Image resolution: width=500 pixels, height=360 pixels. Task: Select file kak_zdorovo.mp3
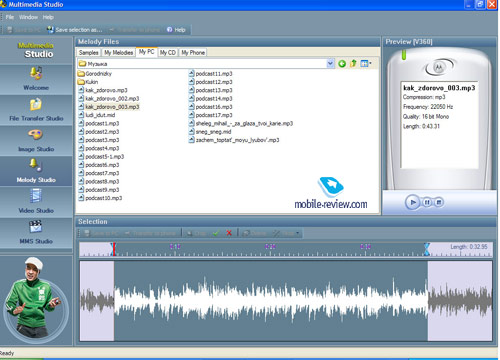[x=103, y=90]
